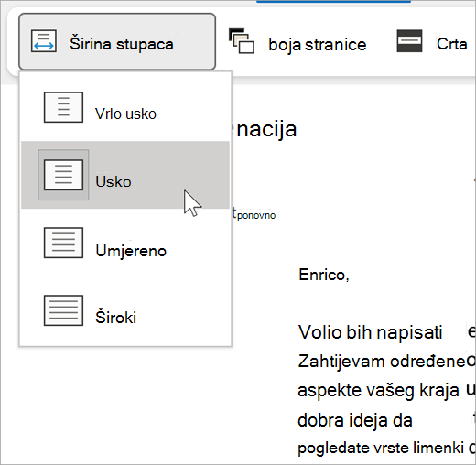The height and width of the screenshot is (465, 476).
Task: Click the Crta line focus button
Action: [x=432, y=42]
